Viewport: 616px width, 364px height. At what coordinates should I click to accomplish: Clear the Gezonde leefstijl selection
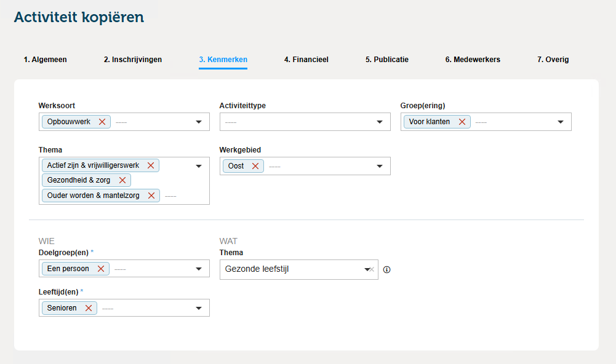click(372, 269)
